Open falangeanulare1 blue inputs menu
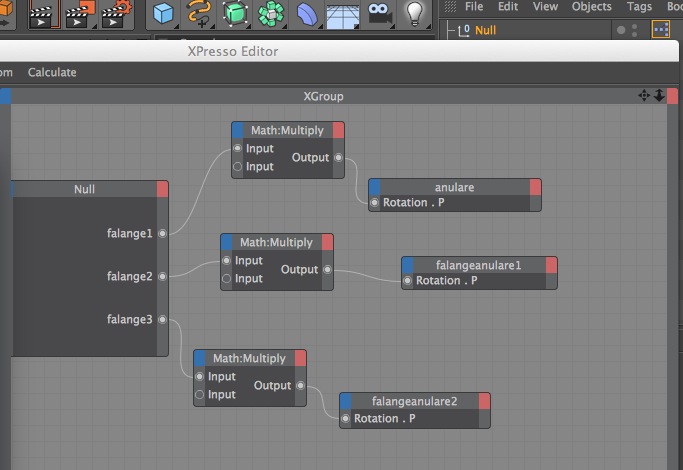 407,265
